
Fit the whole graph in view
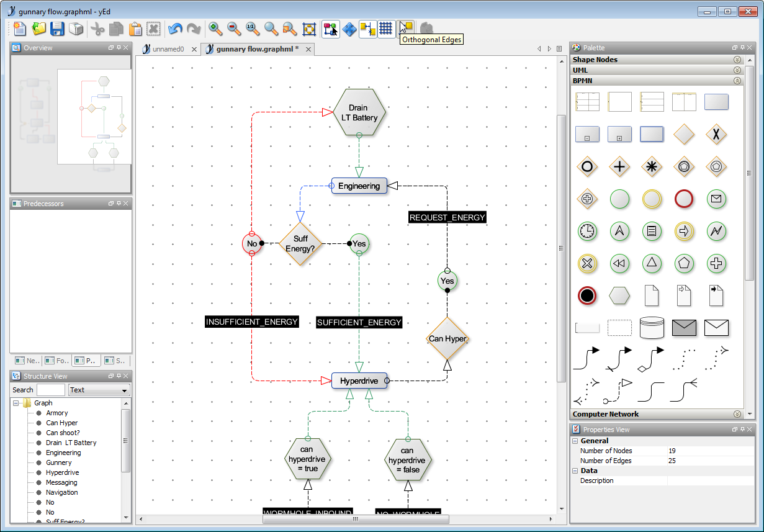308,29
